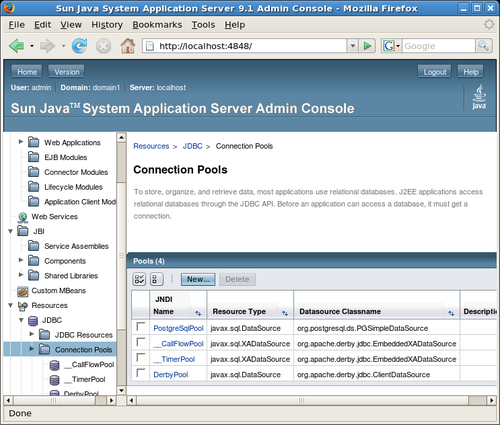The width and height of the screenshot is (500, 425).
Task: Click the horizontal scrollbar under pools table
Action: 311,400
